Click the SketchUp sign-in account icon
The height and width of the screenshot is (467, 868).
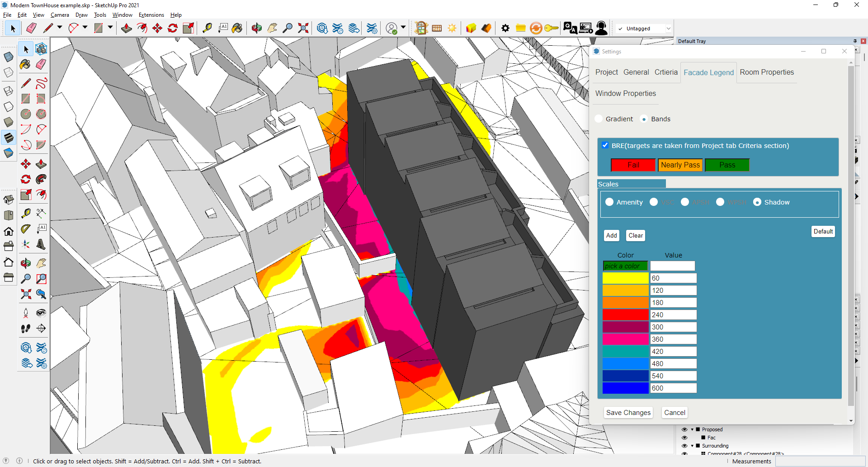click(x=601, y=28)
